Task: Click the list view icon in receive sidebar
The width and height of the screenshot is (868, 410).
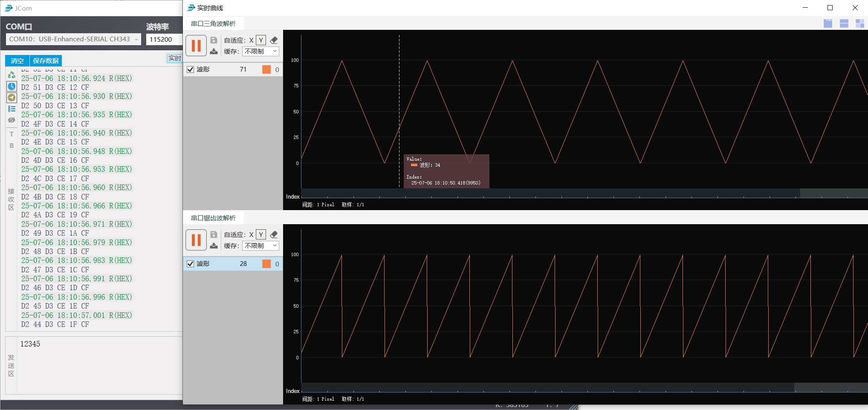Action: coord(12,109)
